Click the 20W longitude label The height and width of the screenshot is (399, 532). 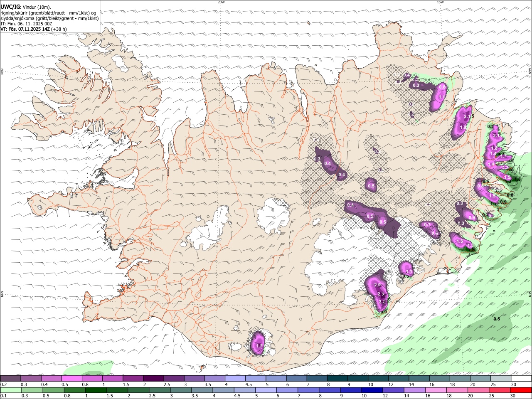click(221, 2)
